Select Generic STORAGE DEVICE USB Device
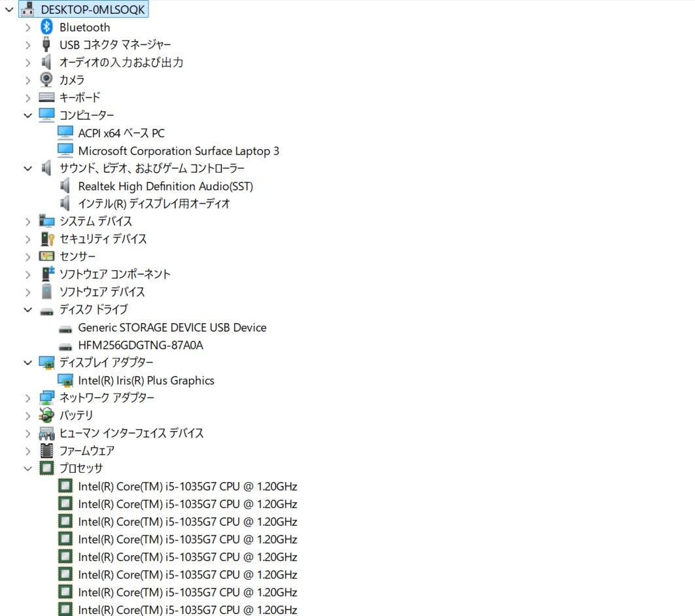 pos(172,328)
